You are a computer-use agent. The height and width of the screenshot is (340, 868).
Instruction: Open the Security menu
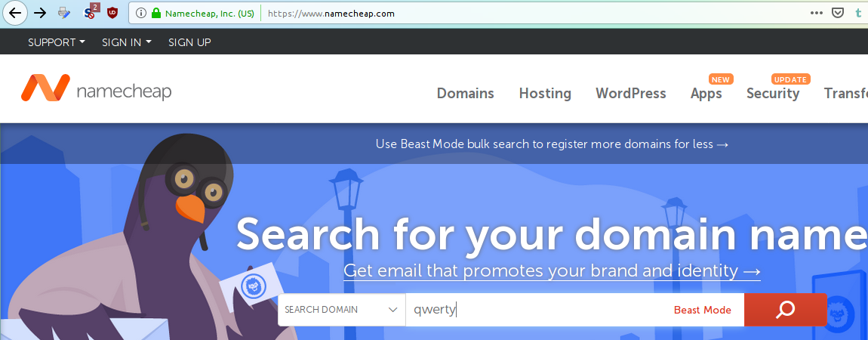pos(773,94)
